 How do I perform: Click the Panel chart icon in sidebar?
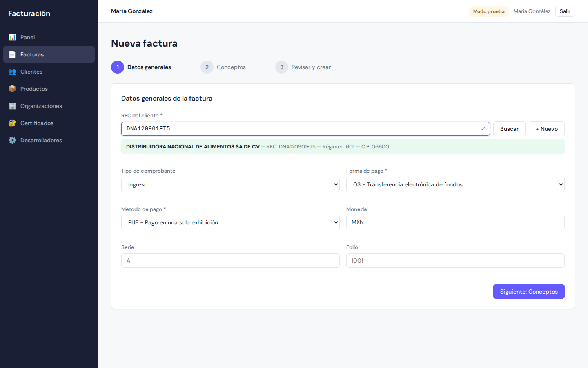coord(12,37)
